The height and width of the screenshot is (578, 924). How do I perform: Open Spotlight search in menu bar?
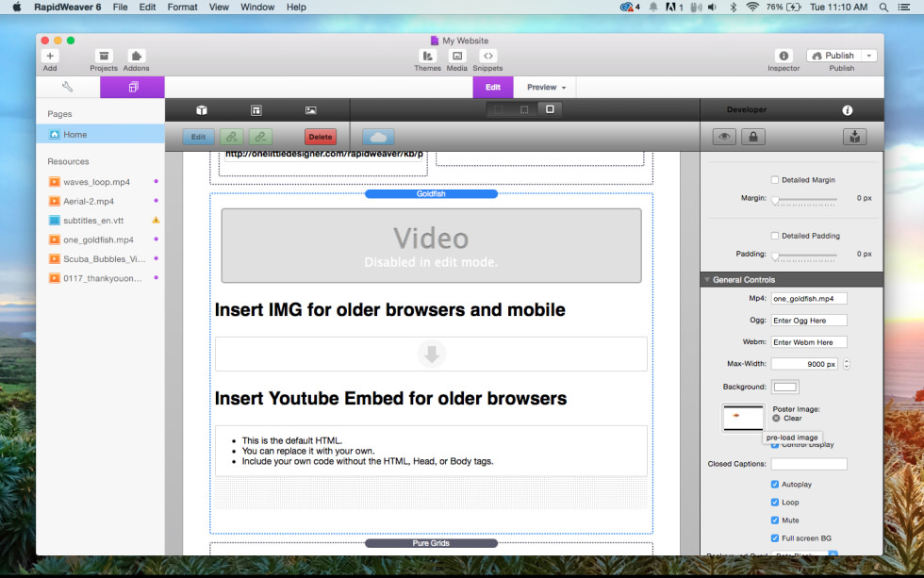[883, 7]
